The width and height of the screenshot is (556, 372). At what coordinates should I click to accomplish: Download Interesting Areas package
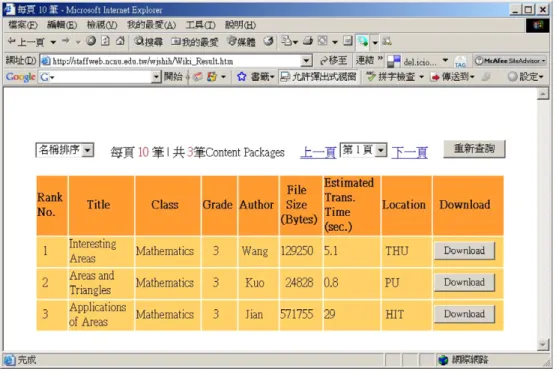click(464, 251)
